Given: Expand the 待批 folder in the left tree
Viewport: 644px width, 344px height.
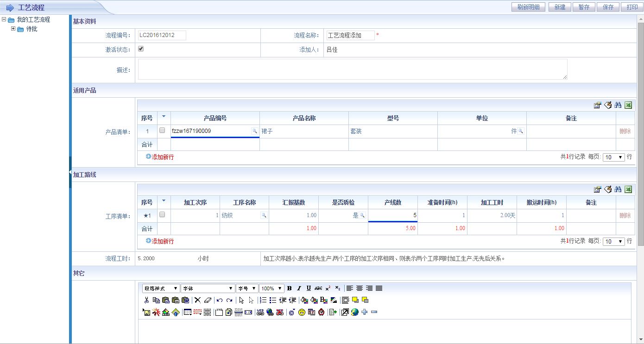Looking at the screenshot, I should point(13,29).
